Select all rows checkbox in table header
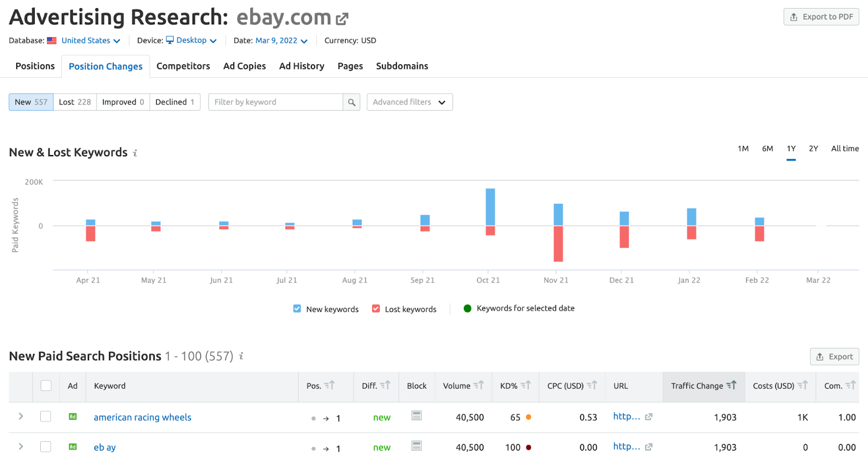This screenshot has width=868, height=457. click(46, 385)
